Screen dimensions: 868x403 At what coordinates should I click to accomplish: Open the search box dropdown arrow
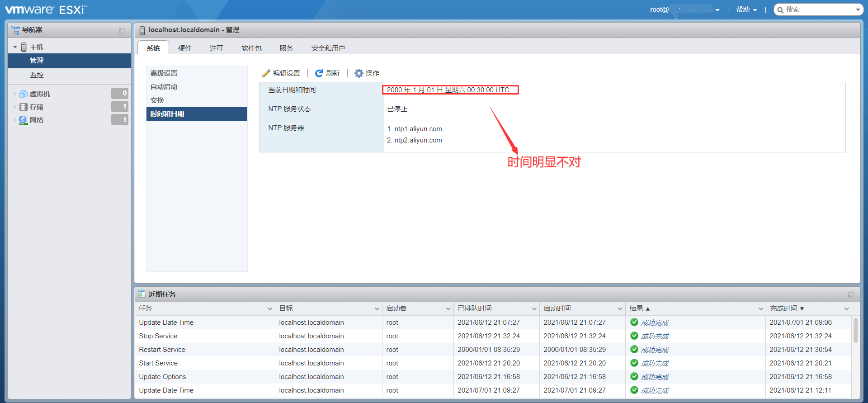[x=858, y=9]
